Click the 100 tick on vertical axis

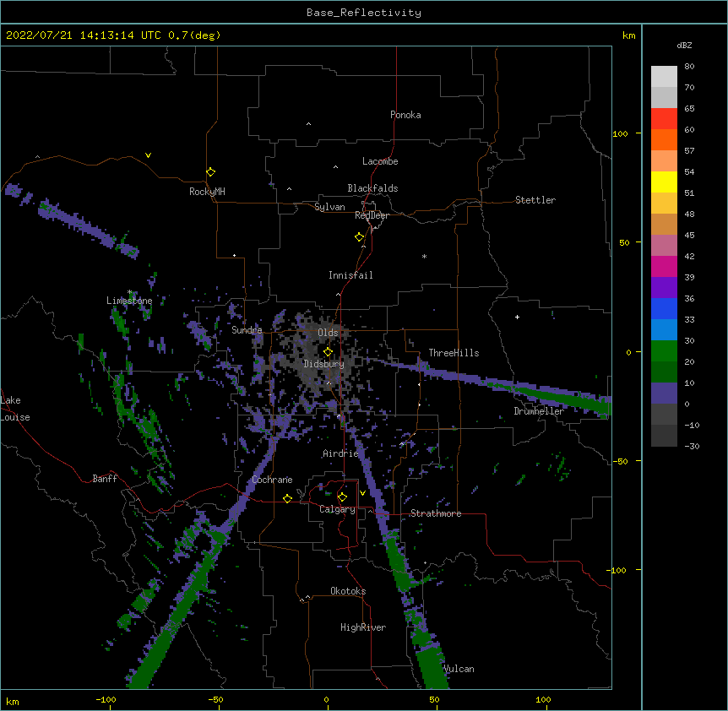click(620, 133)
